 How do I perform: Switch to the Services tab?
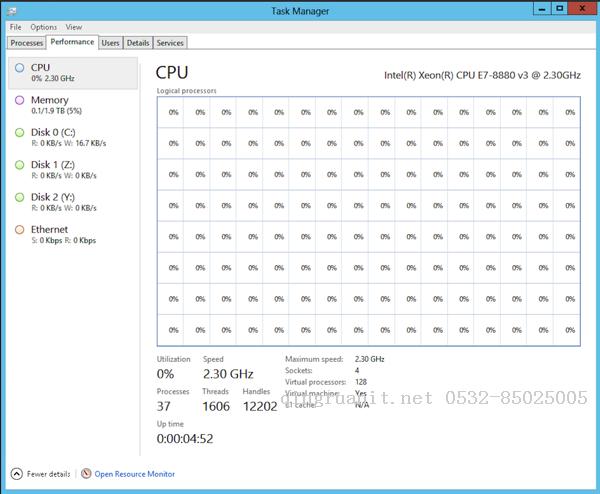tap(170, 43)
